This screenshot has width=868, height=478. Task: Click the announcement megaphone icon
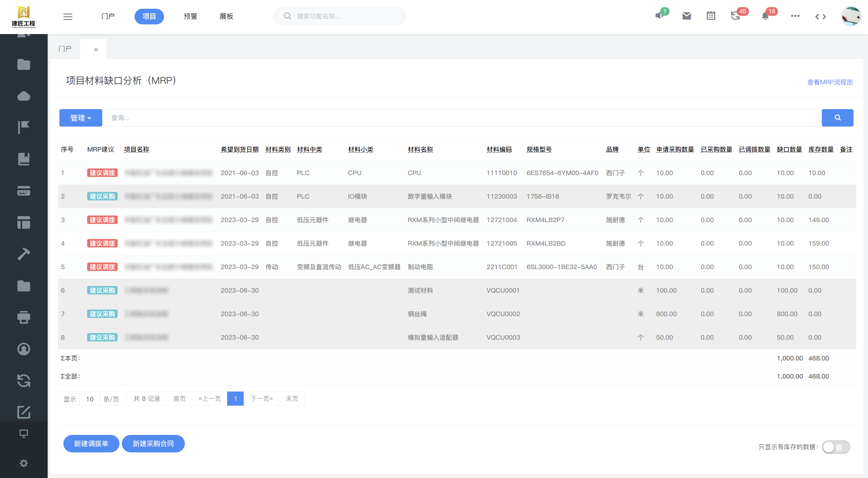point(659,16)
